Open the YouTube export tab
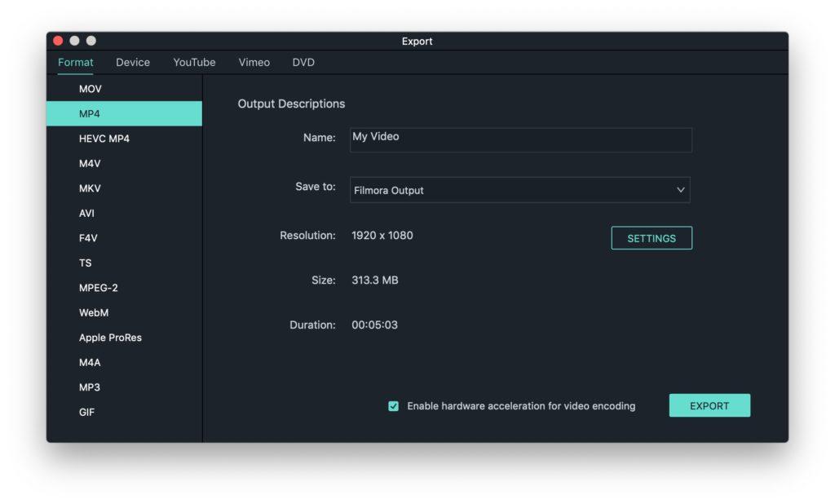 pos(194,62)
